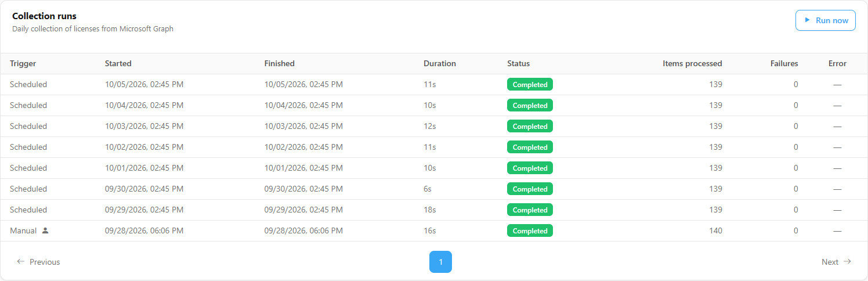Click finished time in 09/28/2026 row
Viewport: 868px width, 281px height.
tap(303, 231)
